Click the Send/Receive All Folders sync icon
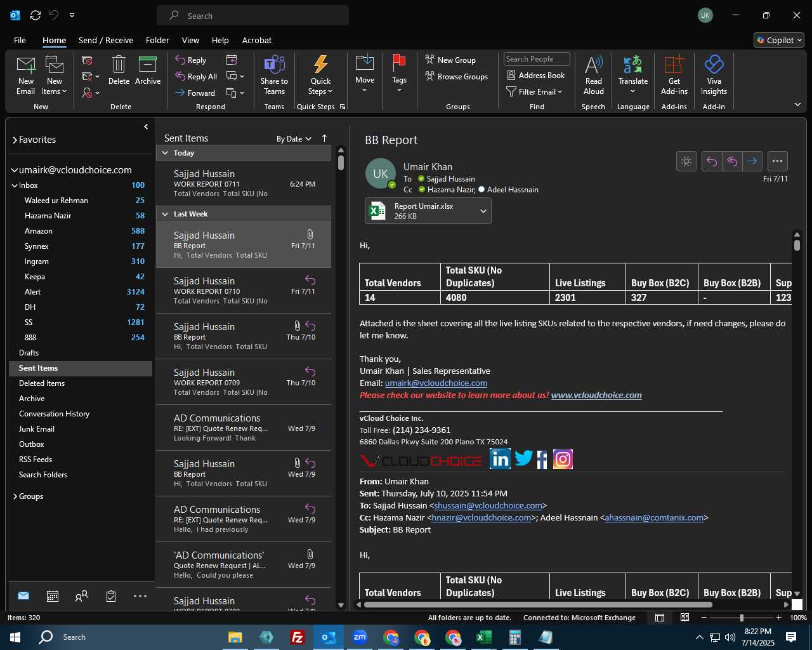812x650 pixels. tap(36, 15)
